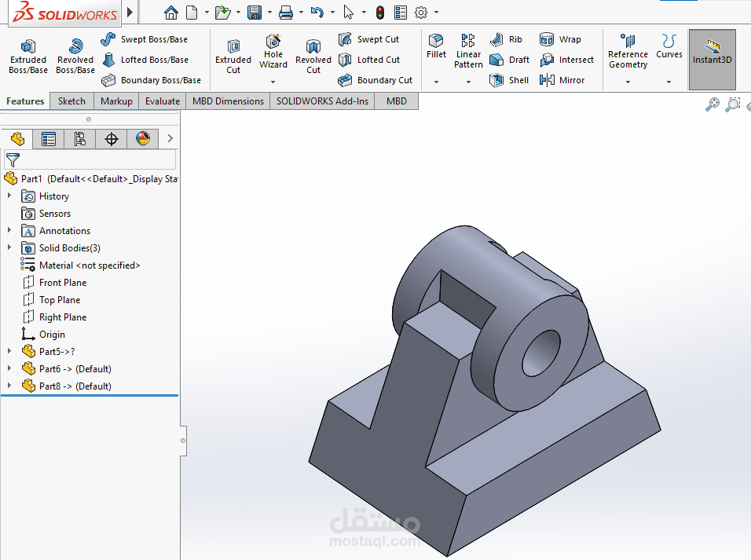Select Boundary Cut

click(375, 80)
